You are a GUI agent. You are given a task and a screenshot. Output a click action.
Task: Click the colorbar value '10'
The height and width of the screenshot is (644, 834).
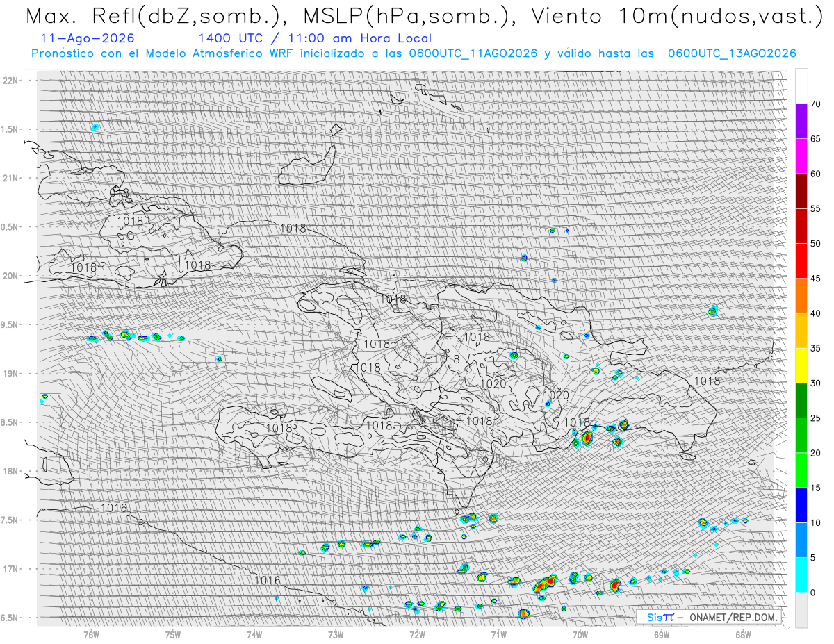coord(815,522)
